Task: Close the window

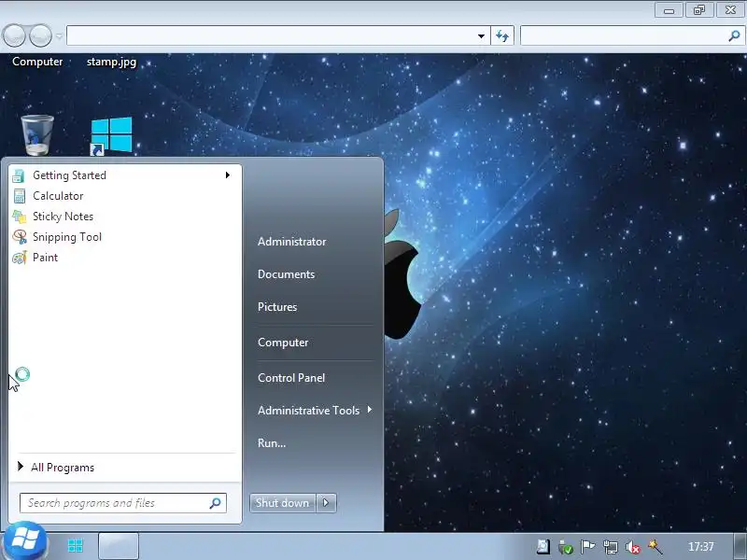Action: pyautogui.click(x=730, y=10)
